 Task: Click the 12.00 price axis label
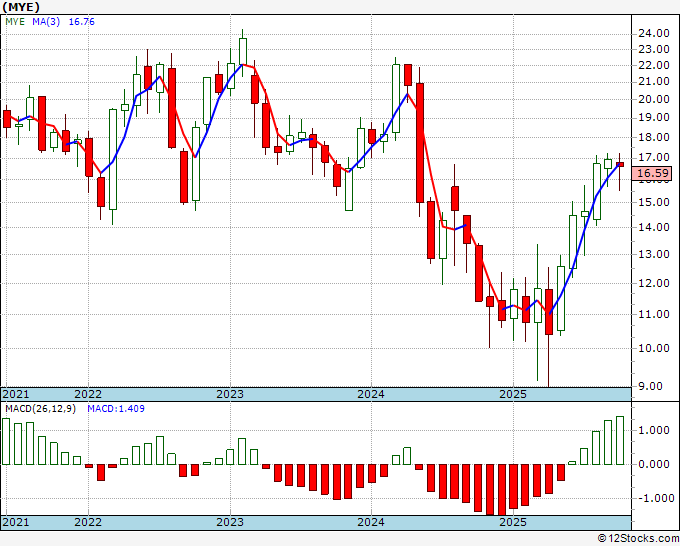coord(654,283)
